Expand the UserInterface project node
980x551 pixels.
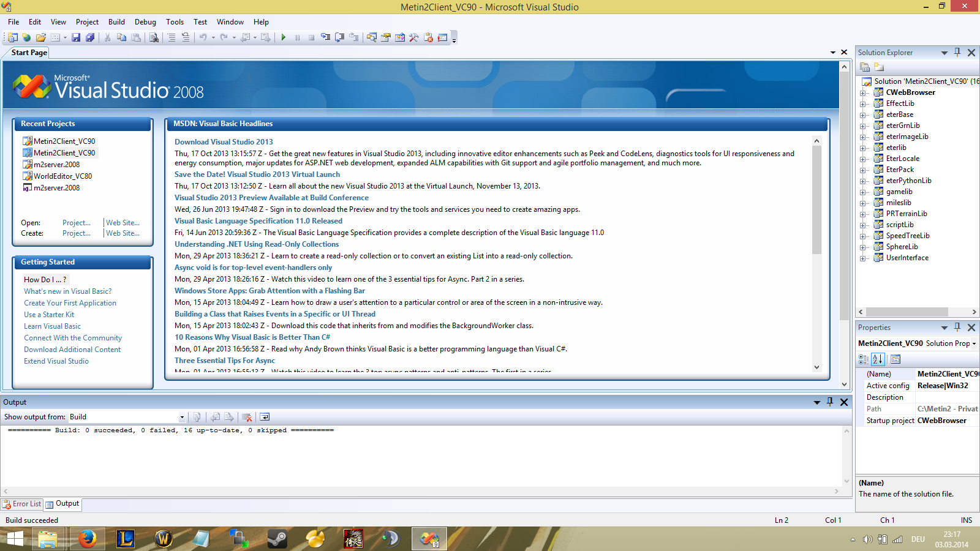pos(863,258)
